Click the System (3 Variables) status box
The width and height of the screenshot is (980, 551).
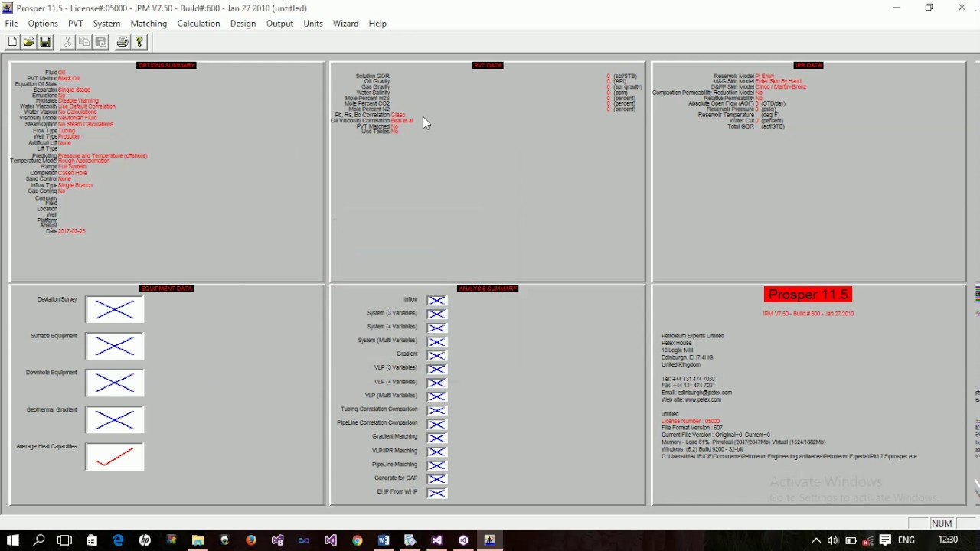437,314
